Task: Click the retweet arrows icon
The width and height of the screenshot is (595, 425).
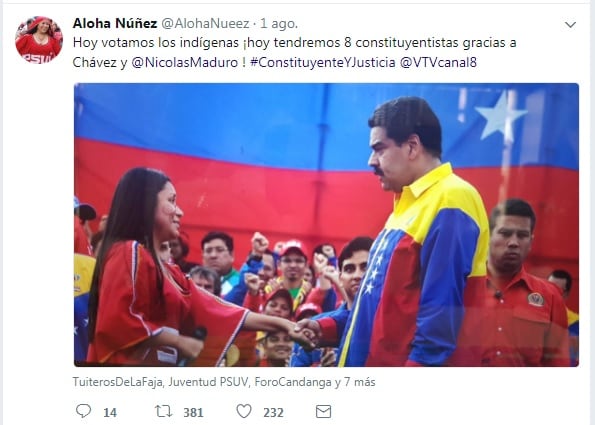Action: click(163, 411)
